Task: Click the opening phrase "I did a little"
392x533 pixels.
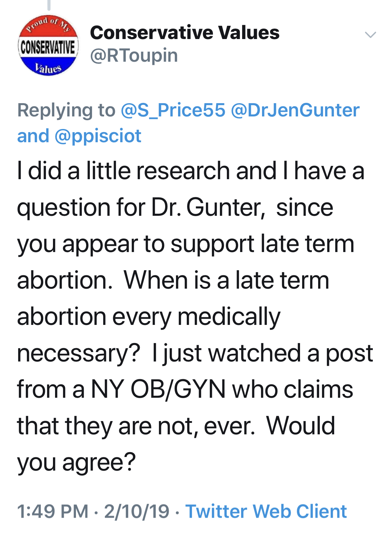Action: (73, 171)
